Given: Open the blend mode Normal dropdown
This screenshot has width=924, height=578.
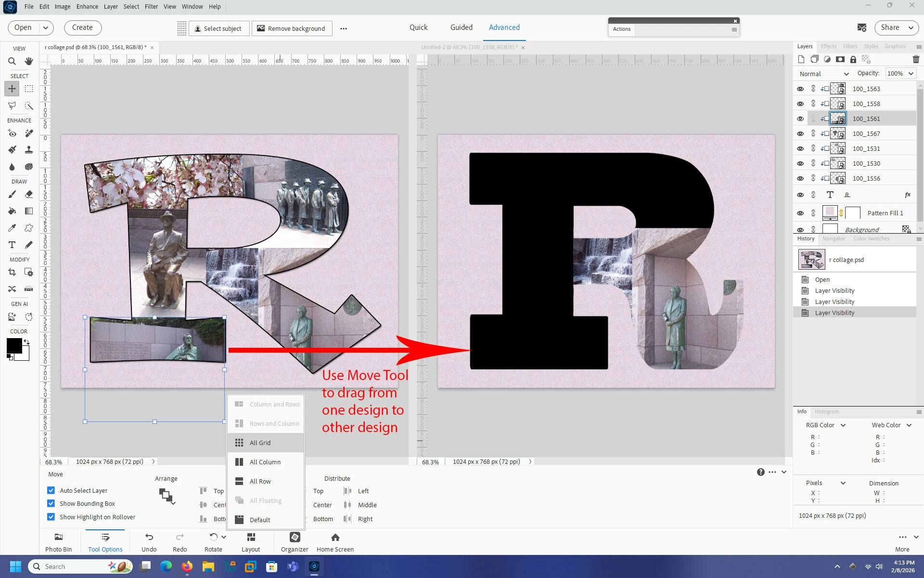Looking at the screenshot, I should click(823, 74).
